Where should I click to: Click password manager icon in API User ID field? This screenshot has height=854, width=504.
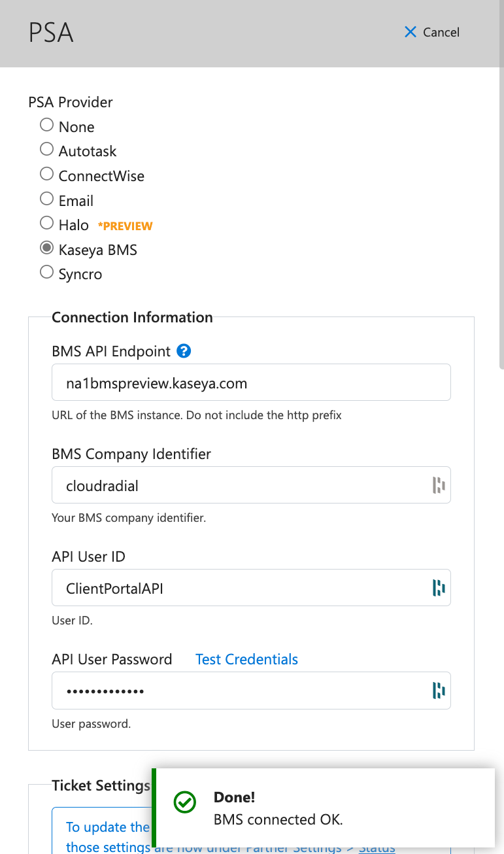click(x=439, y=588)
